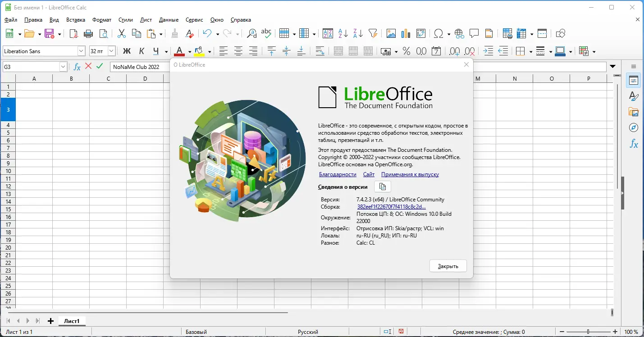Screen dimensions: 644x337
Task: Export directly as PDF
Action: (x=73, y=33)
